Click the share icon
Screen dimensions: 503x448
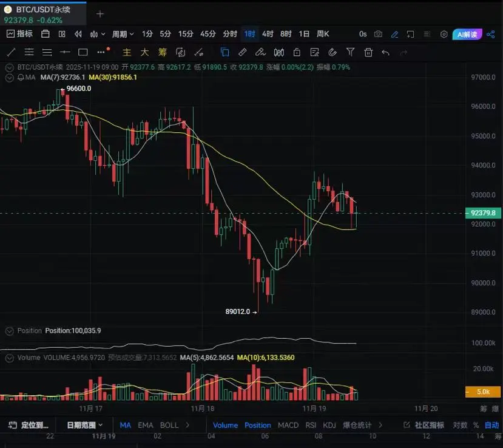[x=490, y=35]
